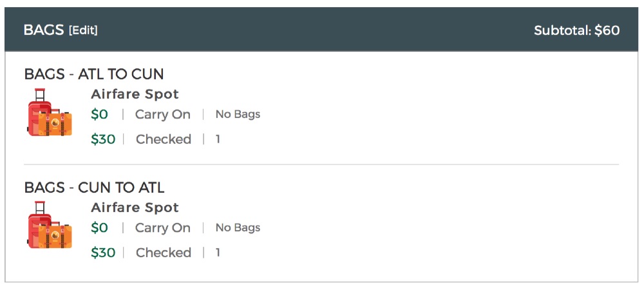
Task: Select the BAGS - ATL TO CUN heading
Action: 94,74
